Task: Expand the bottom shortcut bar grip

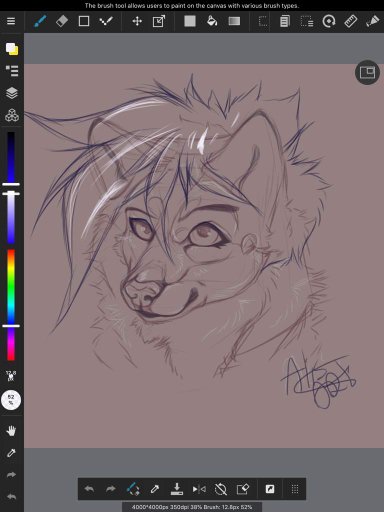Action: [x=295, y=489]
